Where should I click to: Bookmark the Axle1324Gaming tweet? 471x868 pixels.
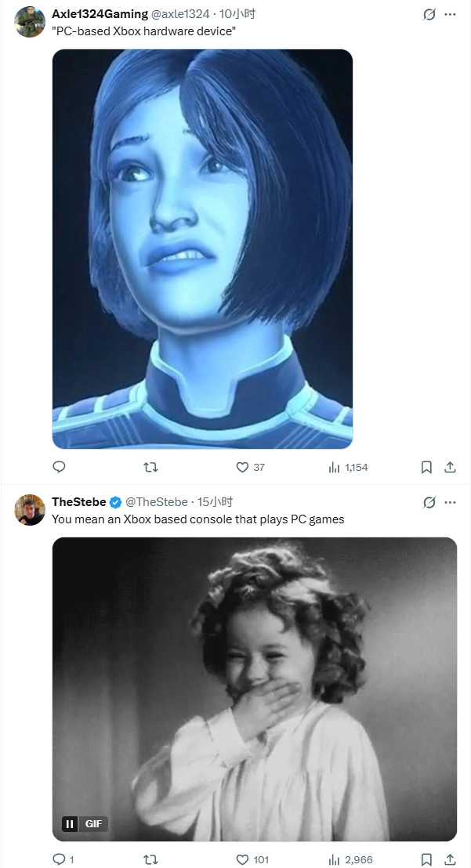click(x=426, y=467)
